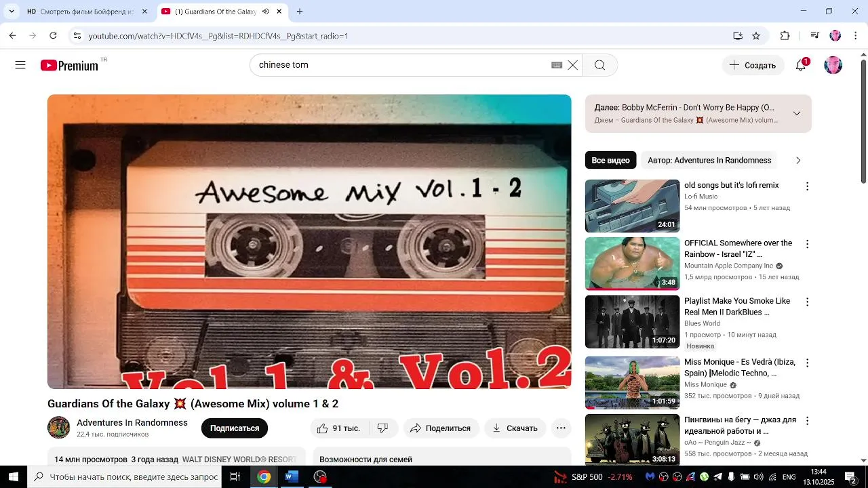Click the Windows taskbar search box

tap(124, 477)
